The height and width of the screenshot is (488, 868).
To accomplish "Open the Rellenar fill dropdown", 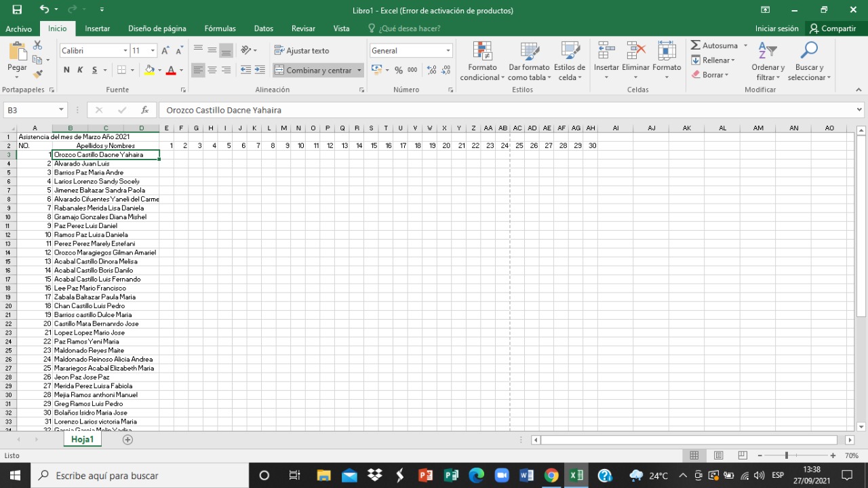I will coord(713,60).
